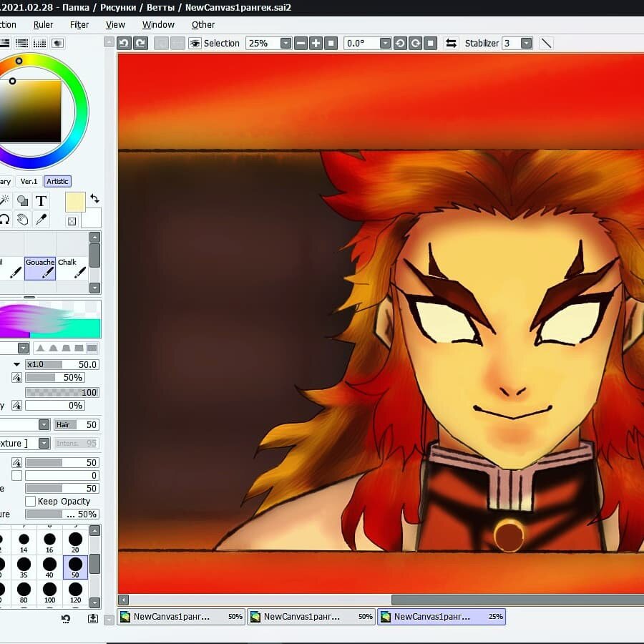Image resolution: width=644 pixels, height=644 pixels.
Task: Select the Rotate view tool
Action: click(x=4, y=220)
